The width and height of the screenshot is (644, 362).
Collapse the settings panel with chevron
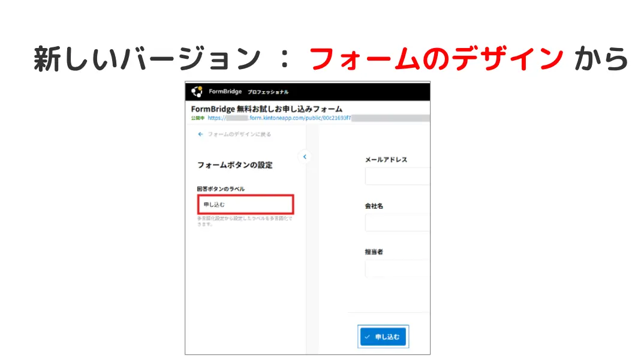pos(305,157)
